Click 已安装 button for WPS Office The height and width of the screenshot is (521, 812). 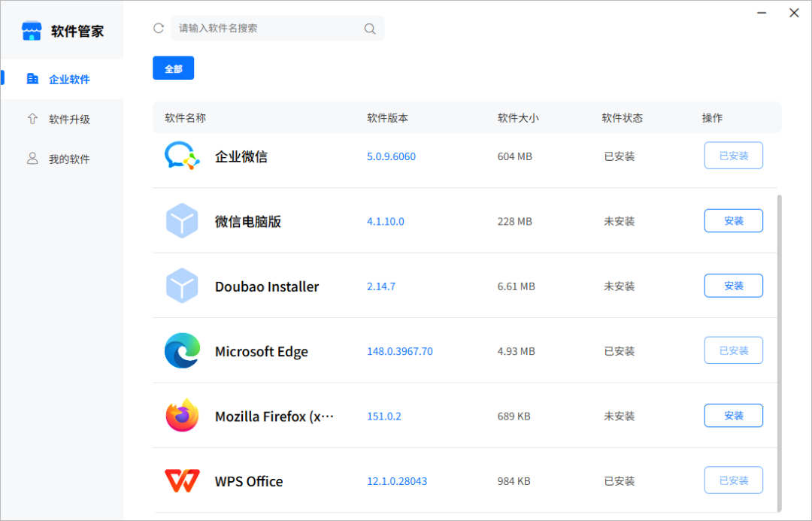coord(733,480)
